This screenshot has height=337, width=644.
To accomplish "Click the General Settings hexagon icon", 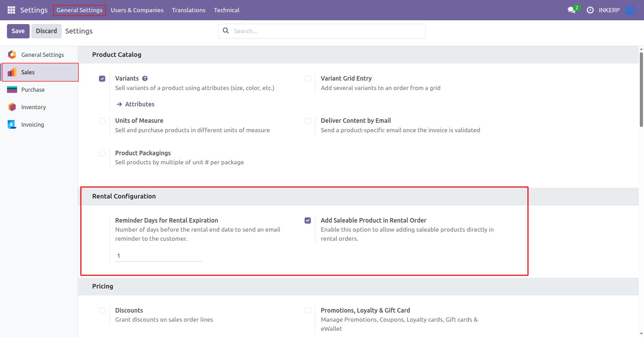I will pyautogui.click(x=12, y=54).
